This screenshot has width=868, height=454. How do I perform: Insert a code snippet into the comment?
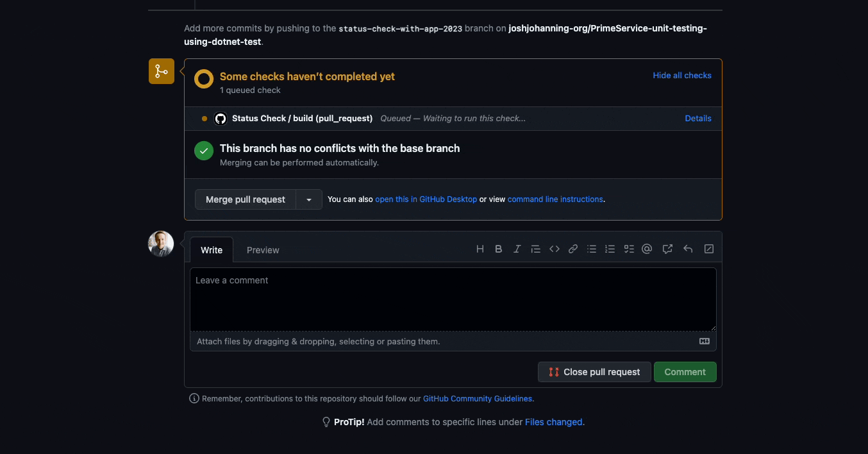pyautogui.click(x=554, y=249)
